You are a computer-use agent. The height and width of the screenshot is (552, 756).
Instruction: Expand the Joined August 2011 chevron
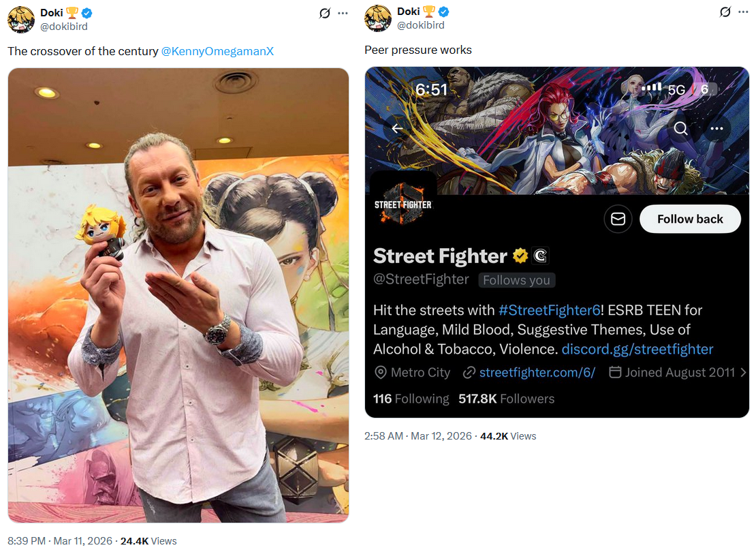coord(743,373)
